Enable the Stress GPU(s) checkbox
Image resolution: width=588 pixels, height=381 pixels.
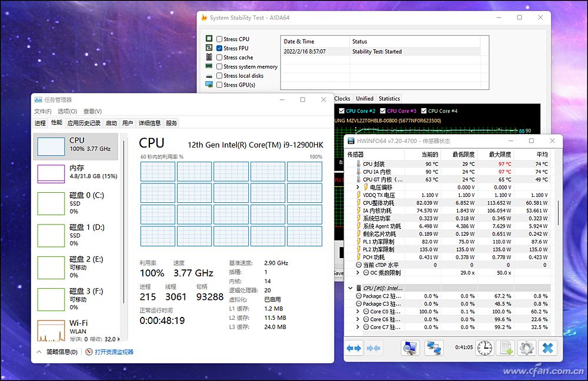pyautogui.click(x=219, y=85)
